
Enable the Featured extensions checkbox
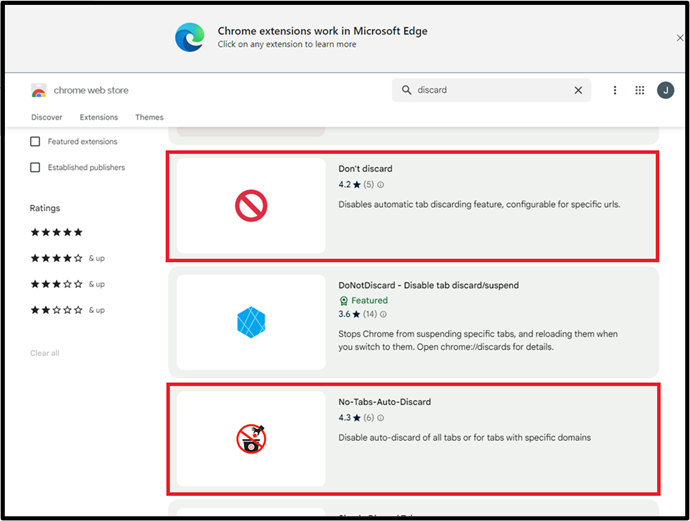pyautogui.click(x=35, y=141)
